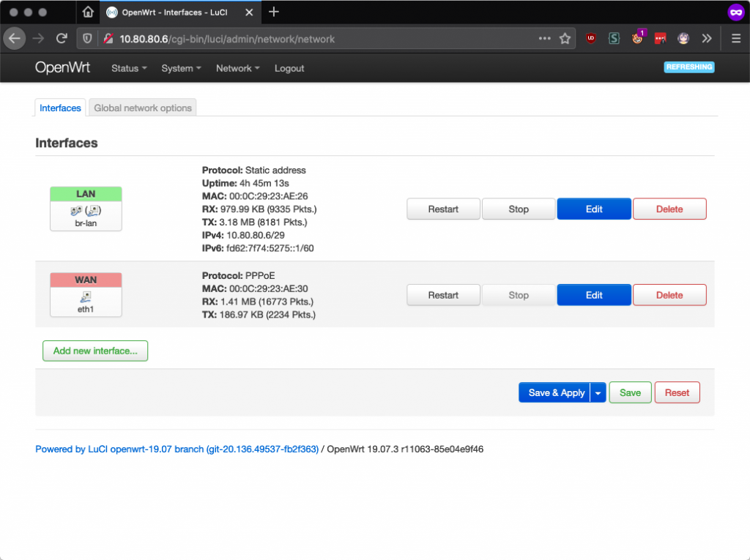750x560 pixels.
Task: Click the WAN eth1 device icon
Action: point(86,297)
